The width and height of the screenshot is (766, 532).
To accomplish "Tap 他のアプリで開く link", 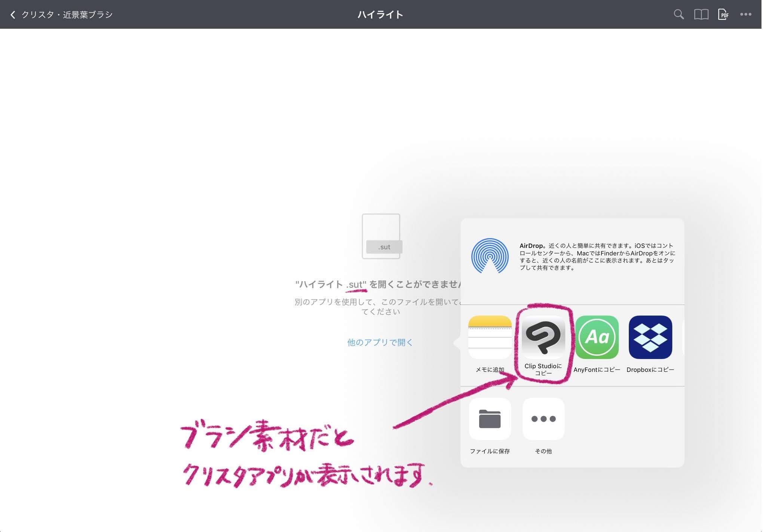I will 380,342.
